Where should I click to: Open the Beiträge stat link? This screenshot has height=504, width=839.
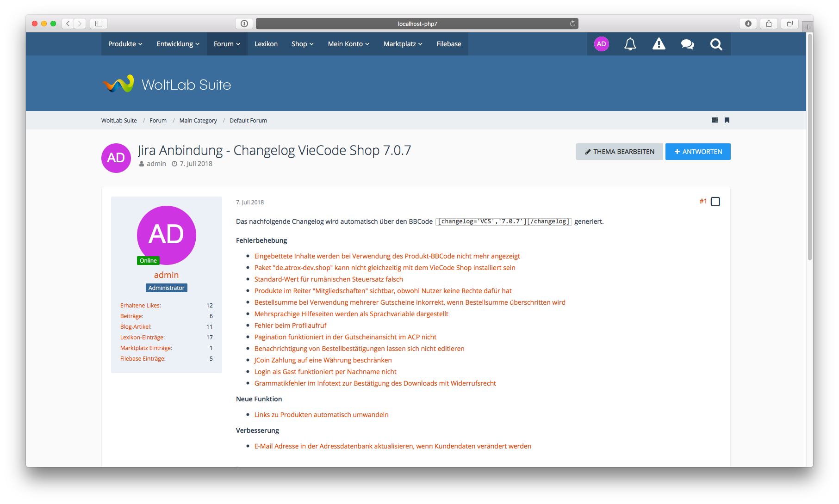(x=132, y=316)
